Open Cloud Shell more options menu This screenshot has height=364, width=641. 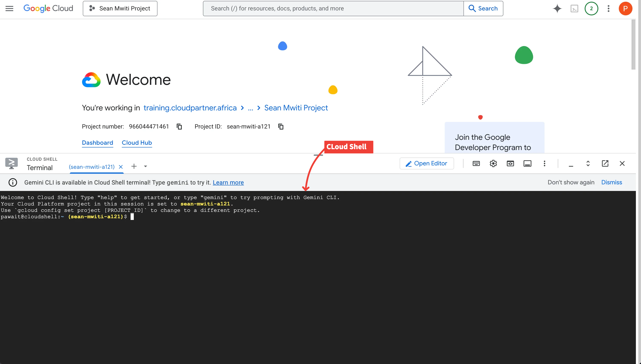[544, 163]
